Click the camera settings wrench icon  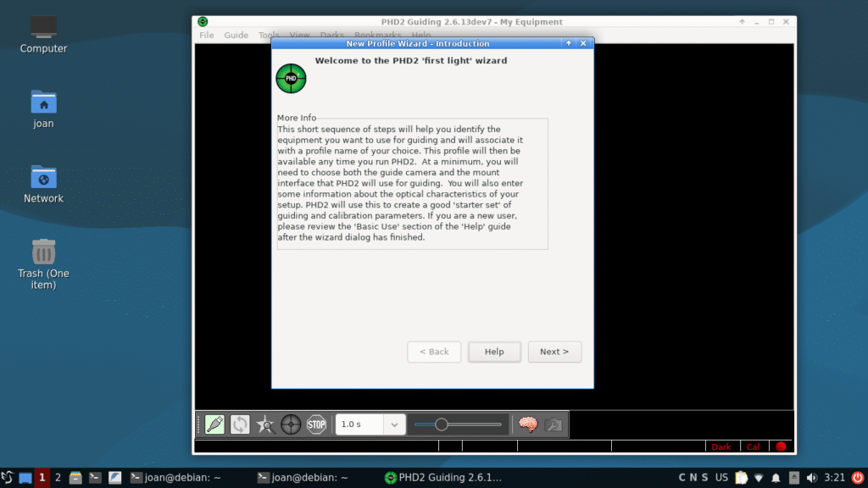554,424
